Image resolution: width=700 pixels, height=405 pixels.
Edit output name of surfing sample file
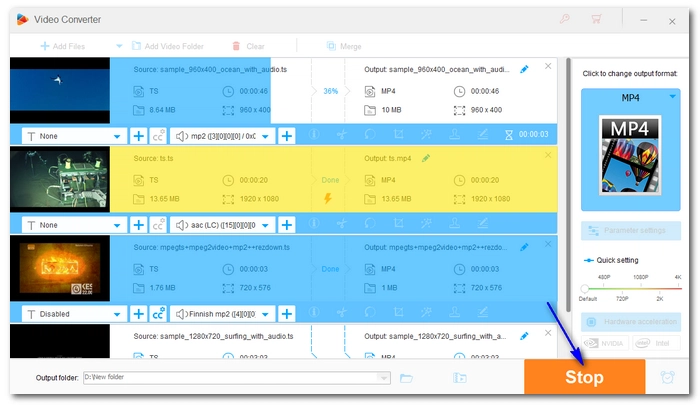(525, 336)
